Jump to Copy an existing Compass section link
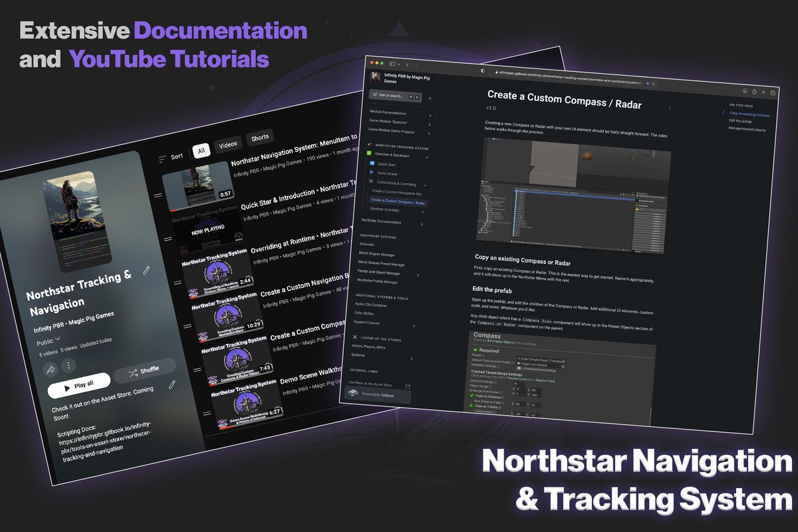This screenshot has width=798, height=532. 750,114
